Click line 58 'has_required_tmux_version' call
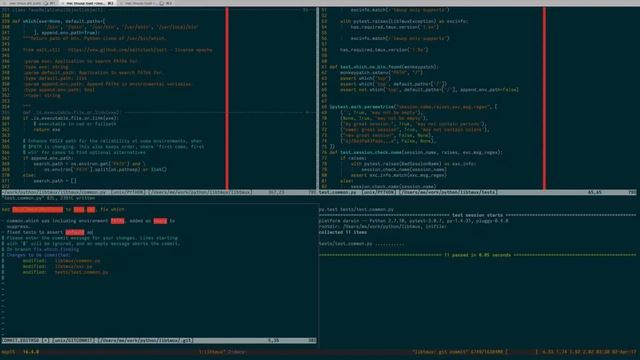Viewport: 640px width, 360px height. pos(384,50)
